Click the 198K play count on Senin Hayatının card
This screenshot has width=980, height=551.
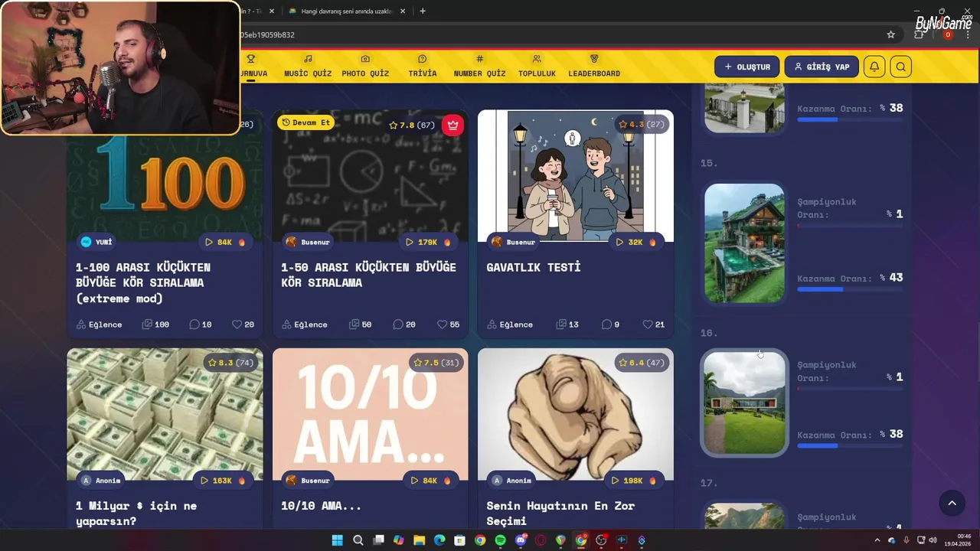632,481
